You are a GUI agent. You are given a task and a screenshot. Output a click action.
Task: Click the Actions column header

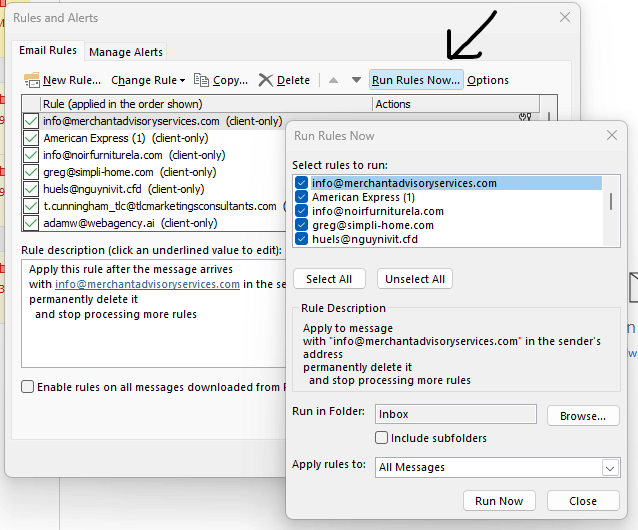pyautogui.click(x=456, y=104)
